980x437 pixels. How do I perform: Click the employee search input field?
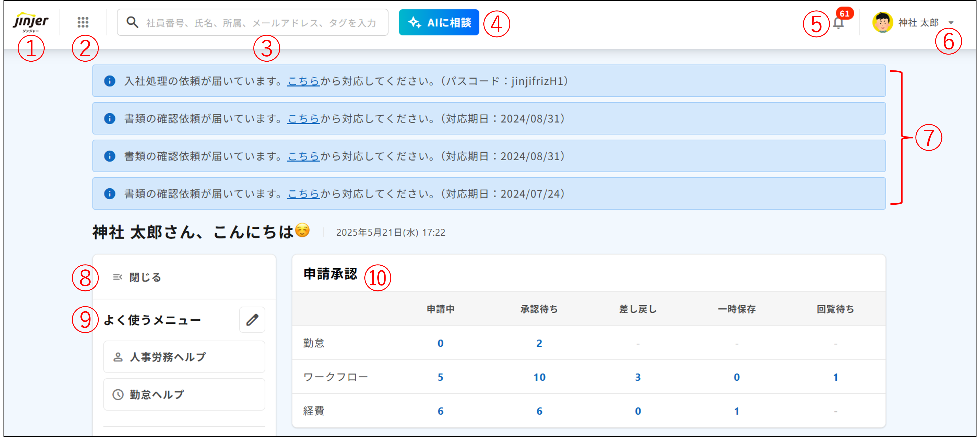[x=253, y=23]
